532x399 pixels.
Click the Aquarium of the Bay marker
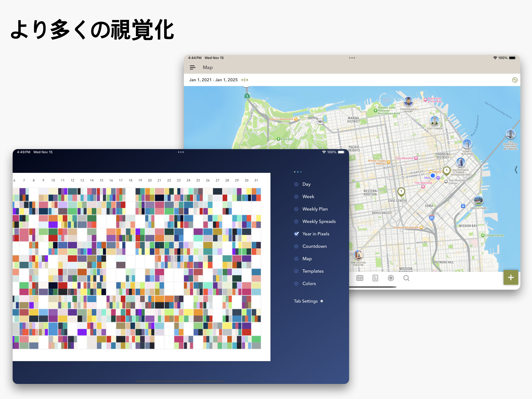[x=425, y=100]
